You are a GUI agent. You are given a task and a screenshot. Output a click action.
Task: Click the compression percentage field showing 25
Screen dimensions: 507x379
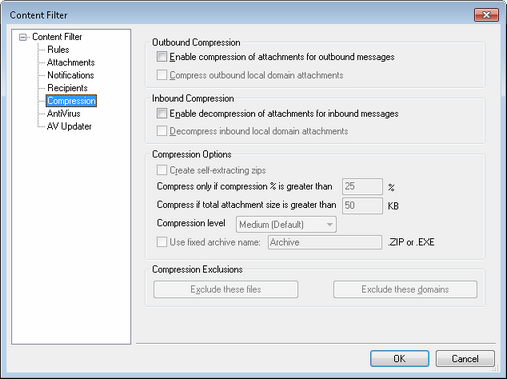pos(362,186)
